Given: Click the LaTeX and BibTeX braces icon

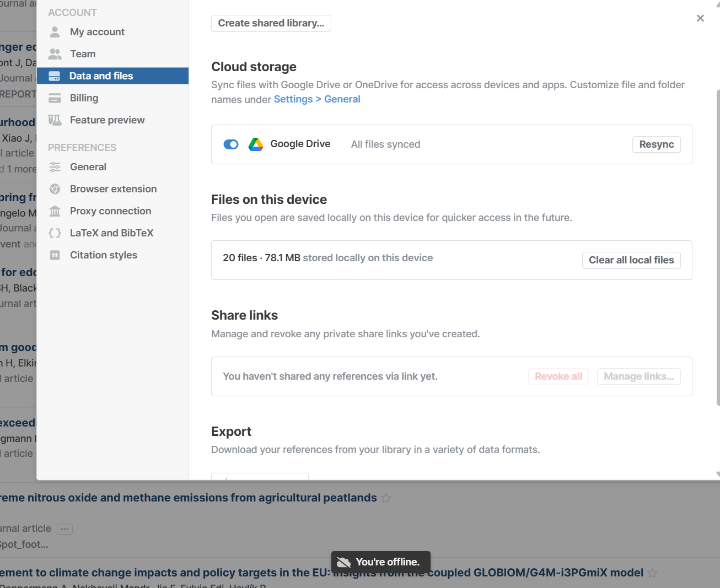Looking at the screenshot, I should pyautogui.click(x=55, y=233).
